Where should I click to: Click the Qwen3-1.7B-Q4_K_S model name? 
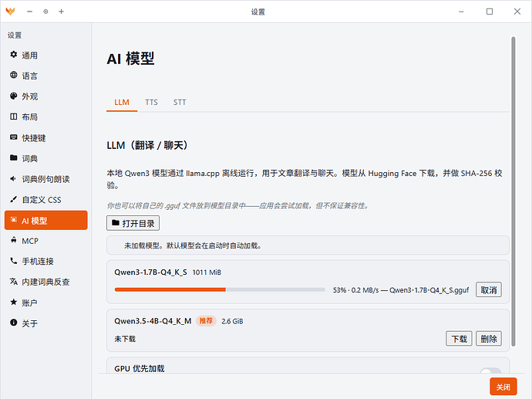(150, 272)
